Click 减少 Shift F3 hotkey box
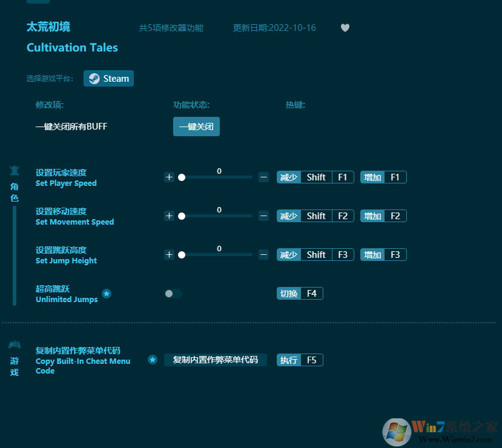The image size is (502, 448). 315,254
